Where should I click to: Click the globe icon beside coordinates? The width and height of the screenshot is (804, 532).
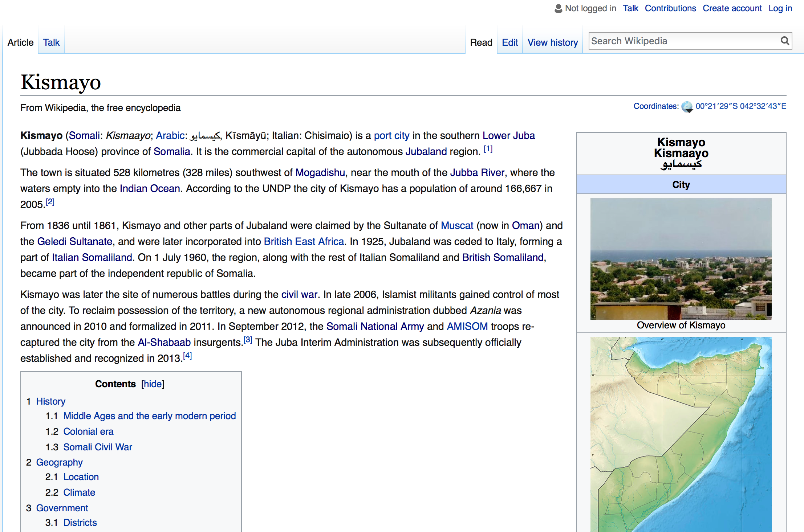[687, 107]
